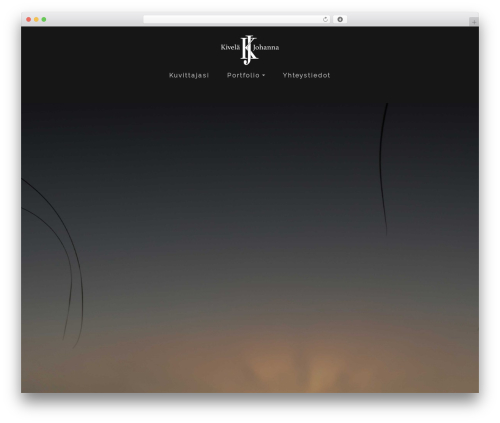
Task: Click the round icon beside address bar
Action: (340, 19)
